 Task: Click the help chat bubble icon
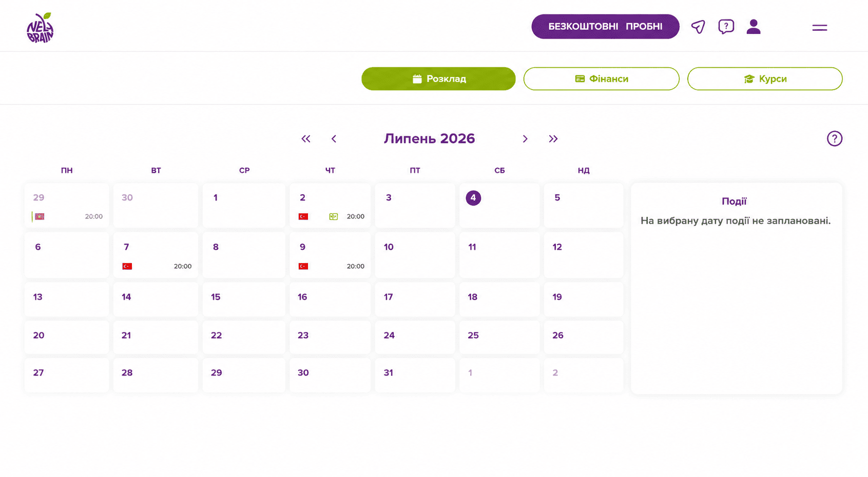tap(726, 27)
